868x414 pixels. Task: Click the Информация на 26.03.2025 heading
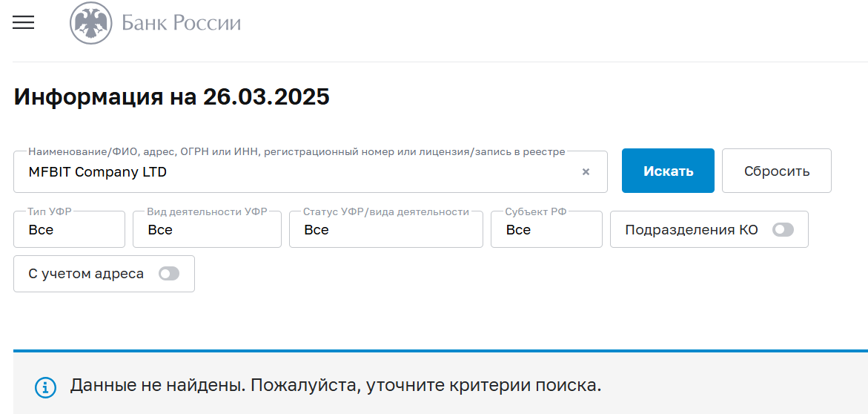point(172,96)
